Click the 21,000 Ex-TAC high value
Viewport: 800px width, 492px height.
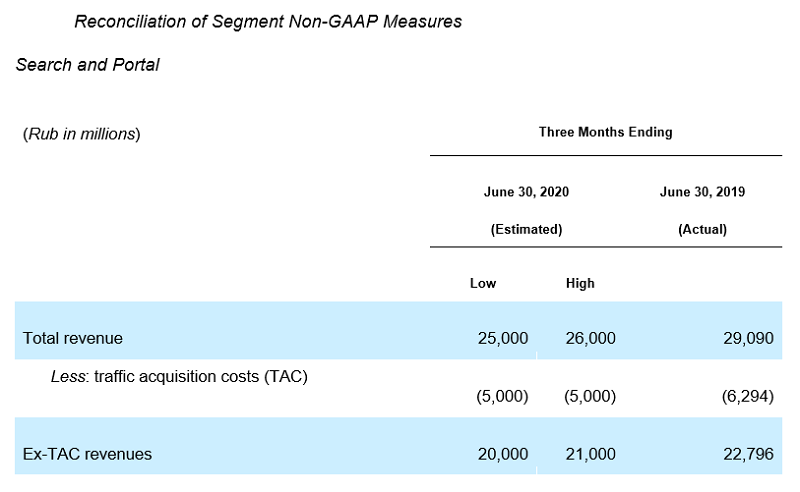point(590,454)
